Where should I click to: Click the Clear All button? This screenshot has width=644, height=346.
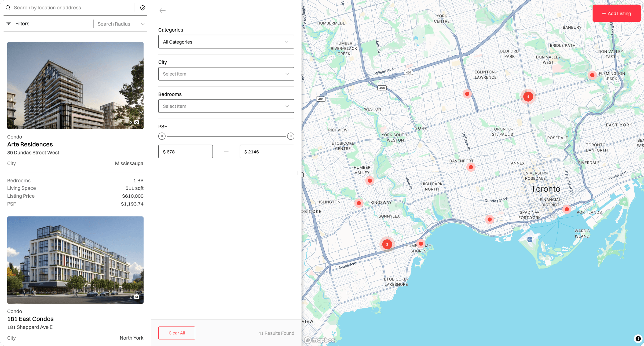(x=177, y=333)
